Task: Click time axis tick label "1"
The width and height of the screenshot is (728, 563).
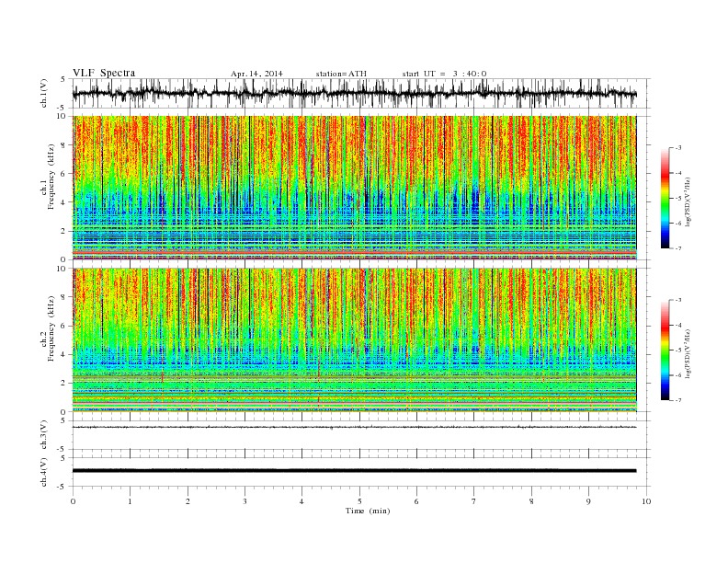Action: click(x=130, y=501)
